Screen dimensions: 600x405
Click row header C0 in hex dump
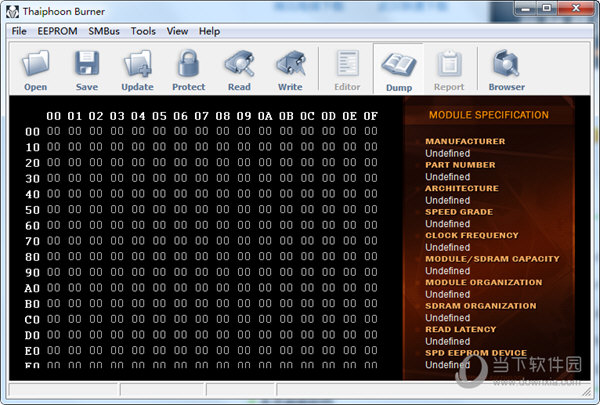pyautogui.click(x=33, y=320)
